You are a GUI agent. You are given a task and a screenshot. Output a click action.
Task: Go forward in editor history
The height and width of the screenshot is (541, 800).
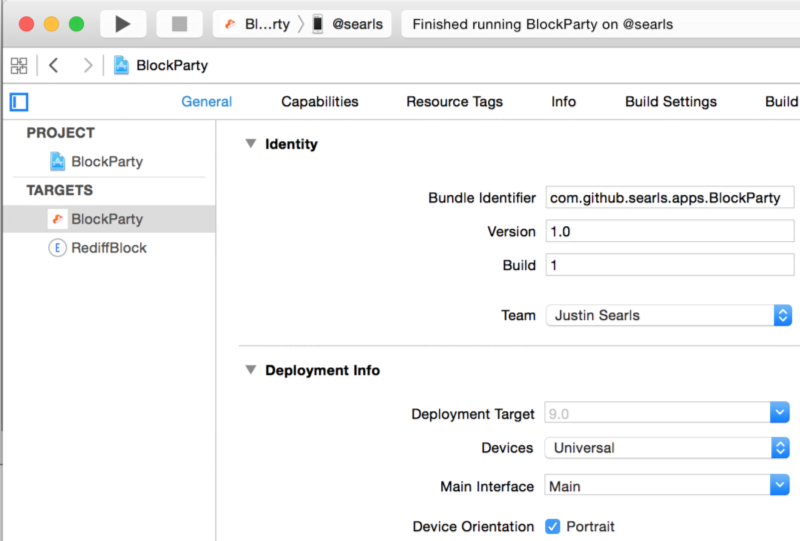(88, 65)
